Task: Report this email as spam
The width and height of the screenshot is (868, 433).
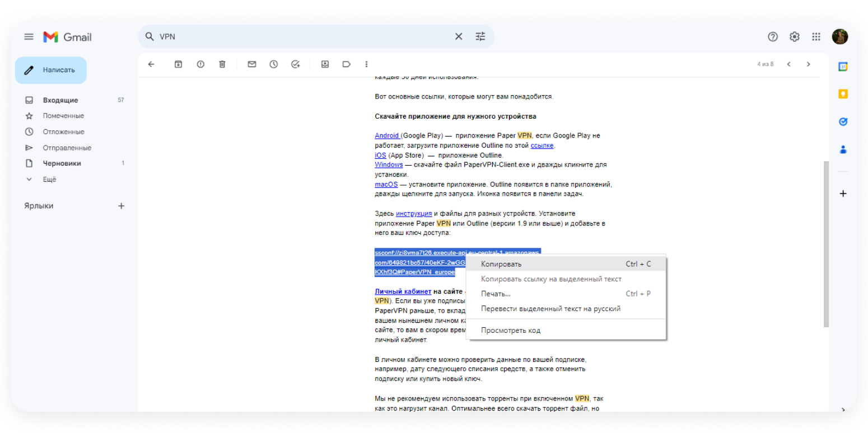Action: [x=200, y=64]
